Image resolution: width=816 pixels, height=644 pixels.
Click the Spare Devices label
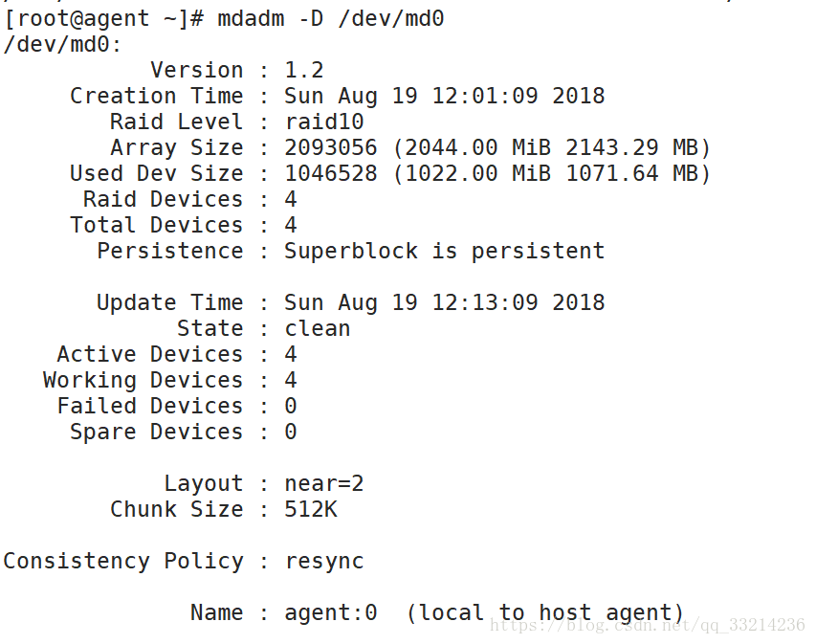point(157,432)
